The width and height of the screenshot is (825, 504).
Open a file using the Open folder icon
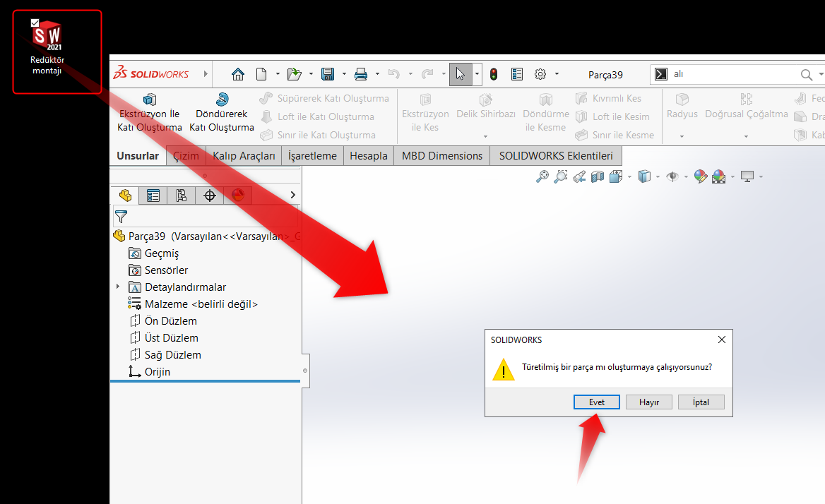(294, 74)
